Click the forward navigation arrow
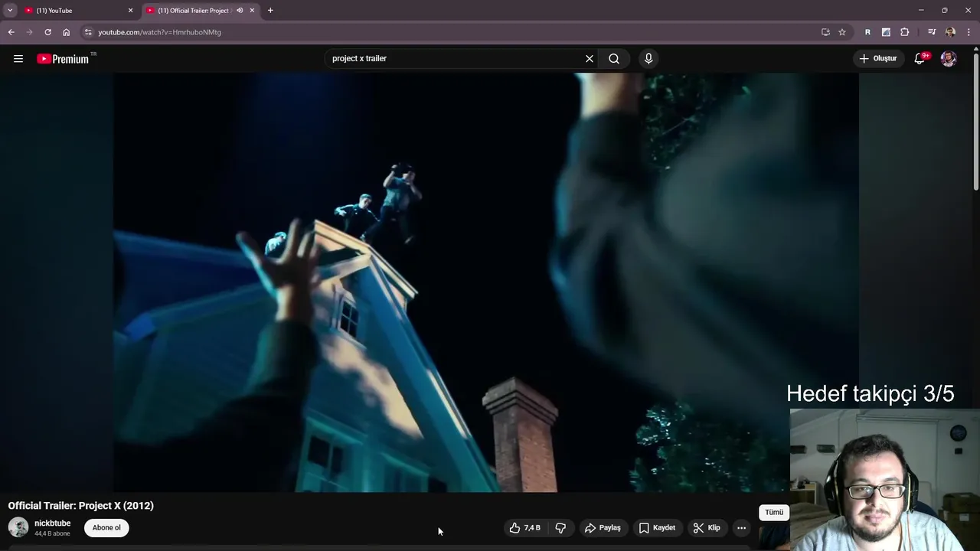The image size is (980, 551). (29, 32)
